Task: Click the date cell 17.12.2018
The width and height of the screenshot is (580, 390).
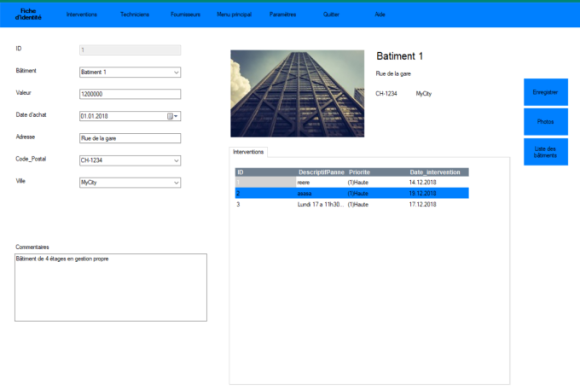Action: point(422,204)
